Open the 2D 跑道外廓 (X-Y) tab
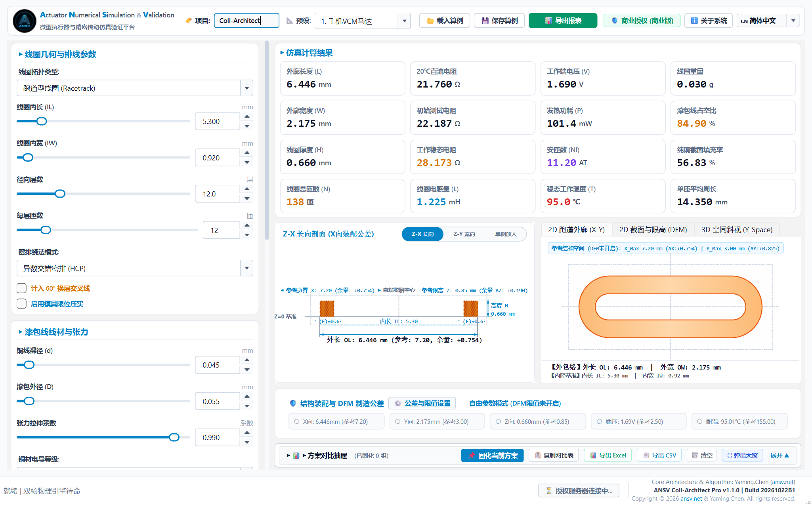 pos(576,230)
